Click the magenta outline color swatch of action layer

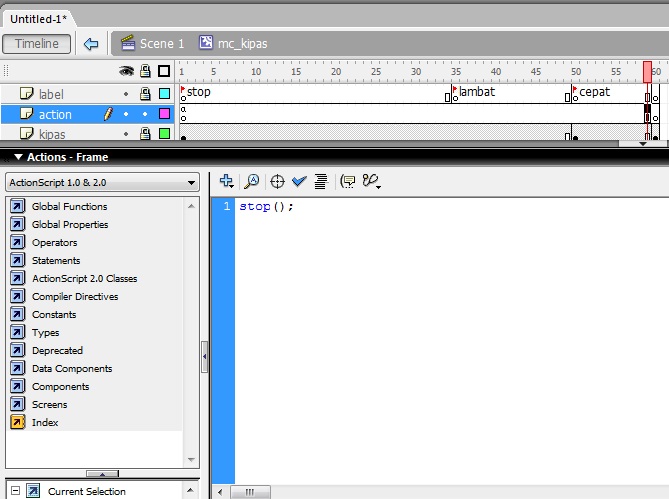164,114
